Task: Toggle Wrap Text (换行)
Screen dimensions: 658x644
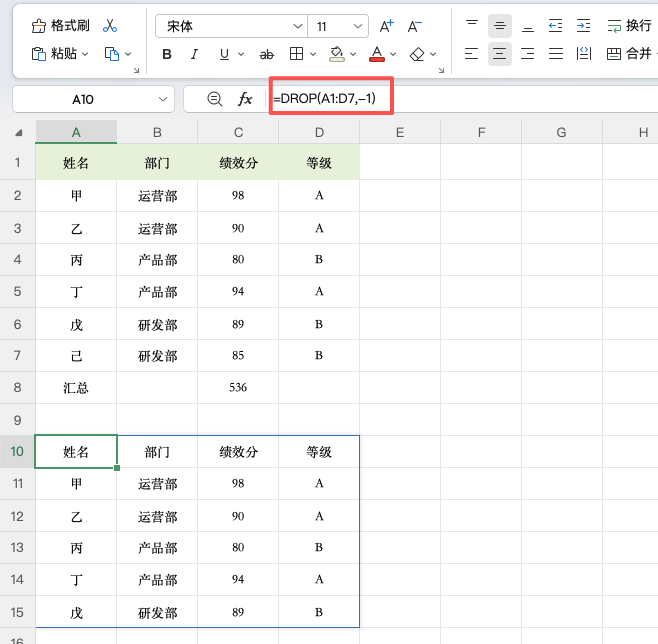Action: point(629,26)
